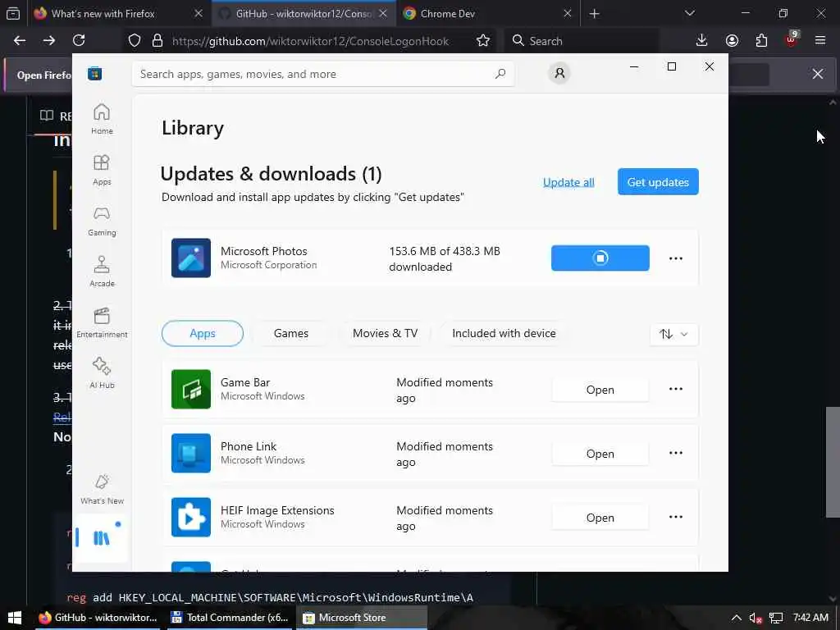Image resolution: width=840 pixels, height=630 pixels.
Task: Click Firefox View icon
Action: point(13,14)
